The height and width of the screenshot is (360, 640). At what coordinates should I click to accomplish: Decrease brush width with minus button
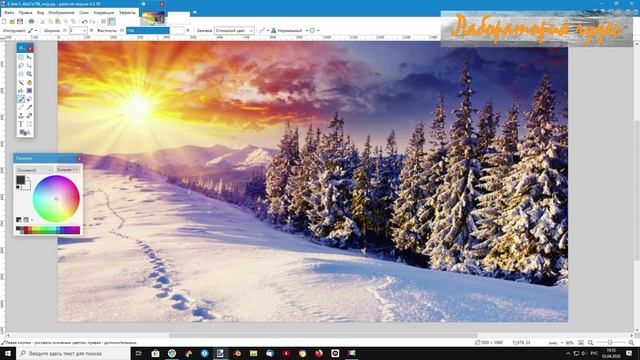pos(64,31)
